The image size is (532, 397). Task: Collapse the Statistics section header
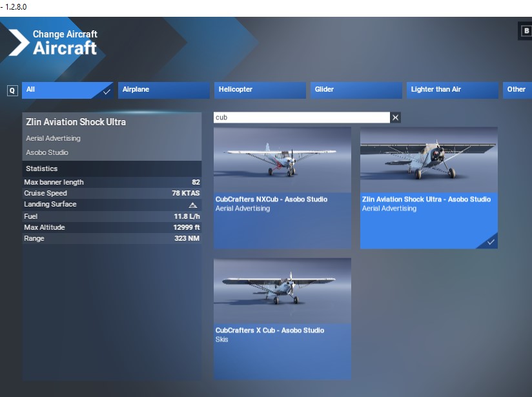coord(112,168)
